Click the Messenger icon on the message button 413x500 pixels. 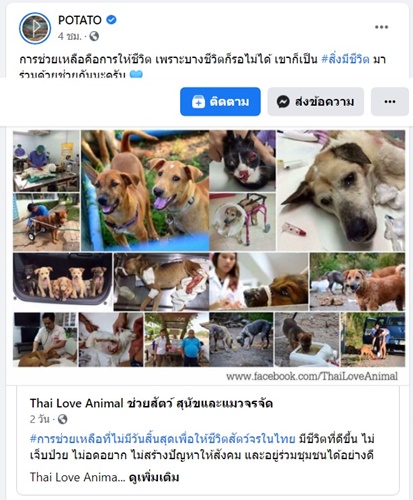(283, 102)
